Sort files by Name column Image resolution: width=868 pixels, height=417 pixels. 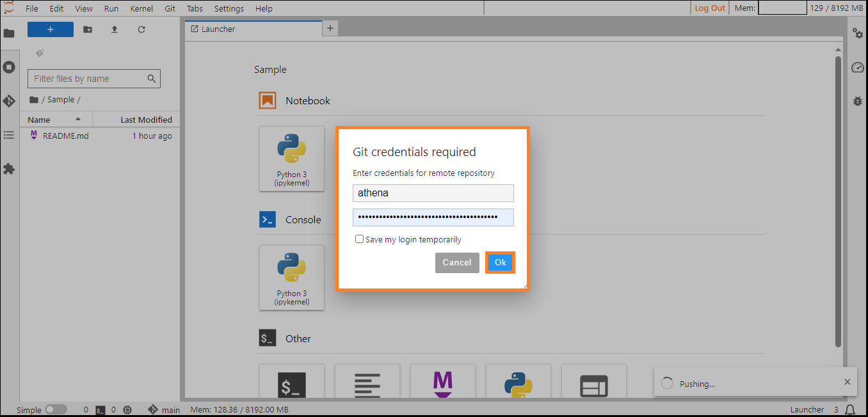[x=56, y=120]
